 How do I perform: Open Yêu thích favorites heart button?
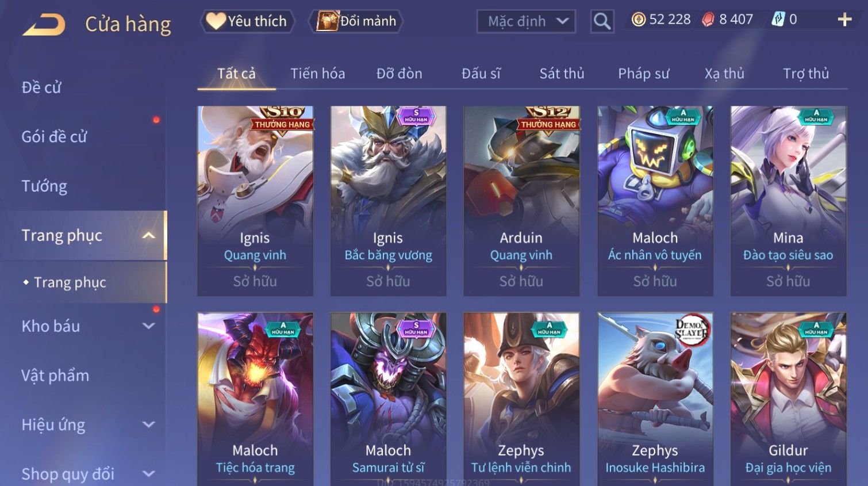(247, 21)
